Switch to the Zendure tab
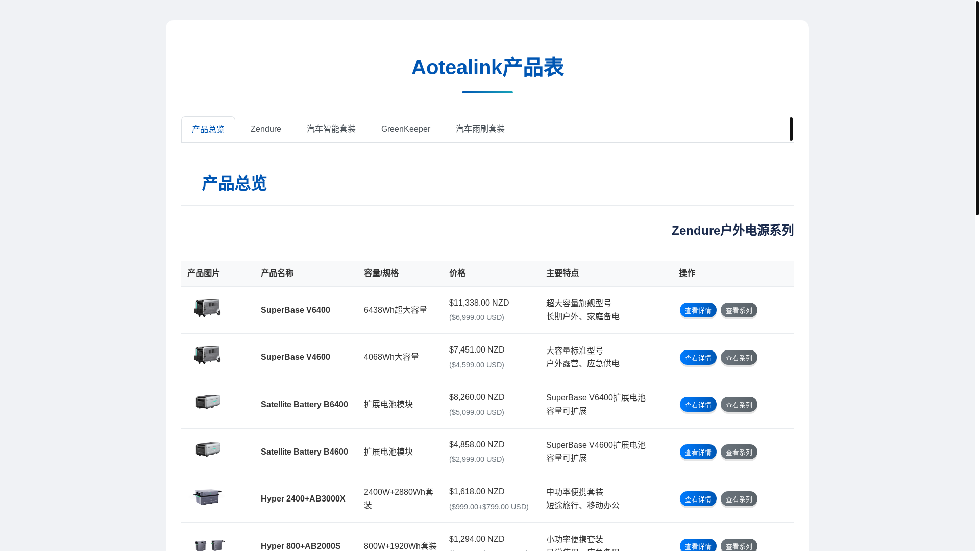The height and width of the screenshot is (551, 980). click(x=265, y=129)
